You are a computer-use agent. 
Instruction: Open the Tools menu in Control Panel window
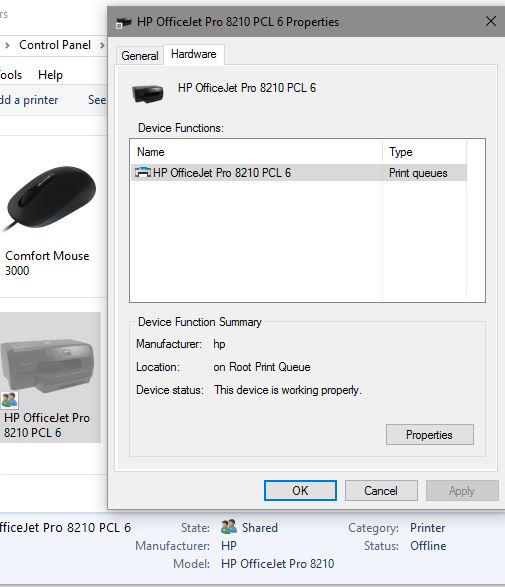[x=10, y=75]
